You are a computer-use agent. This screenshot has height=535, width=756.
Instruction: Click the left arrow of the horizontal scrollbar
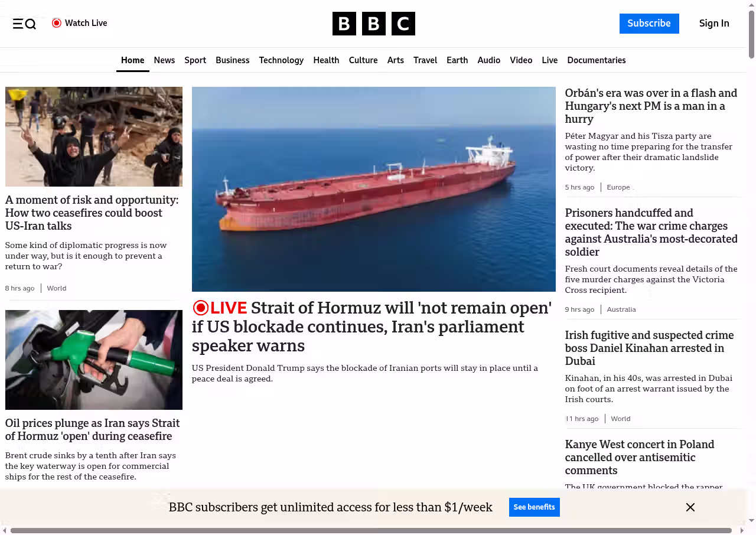click(x=5, y=530)
